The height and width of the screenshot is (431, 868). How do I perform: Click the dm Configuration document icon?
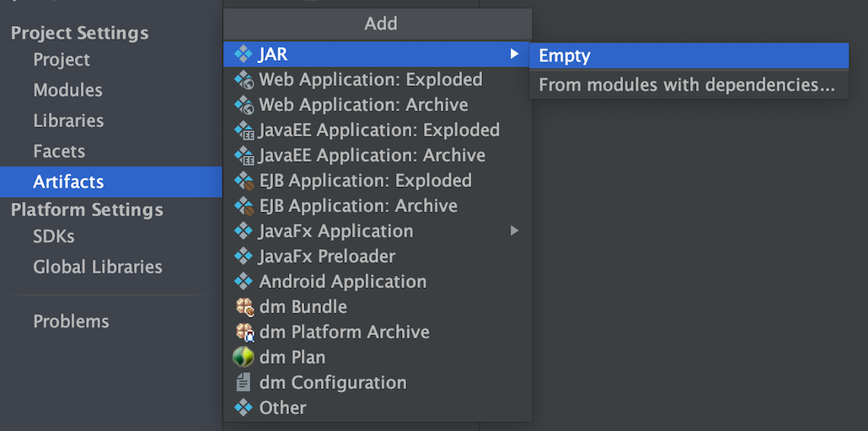click(x=244, y=383)
